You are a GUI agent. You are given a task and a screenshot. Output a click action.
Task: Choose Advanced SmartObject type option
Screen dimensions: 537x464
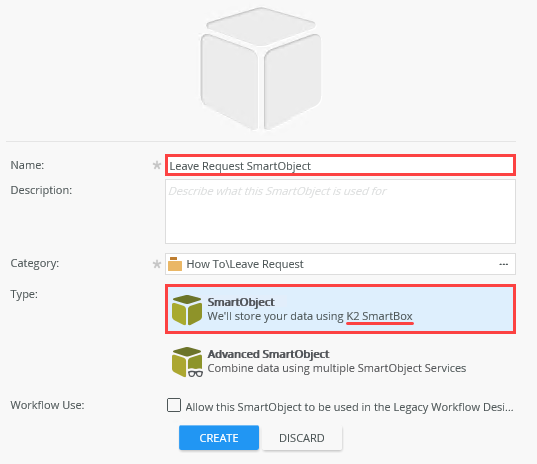pos(340,362)
